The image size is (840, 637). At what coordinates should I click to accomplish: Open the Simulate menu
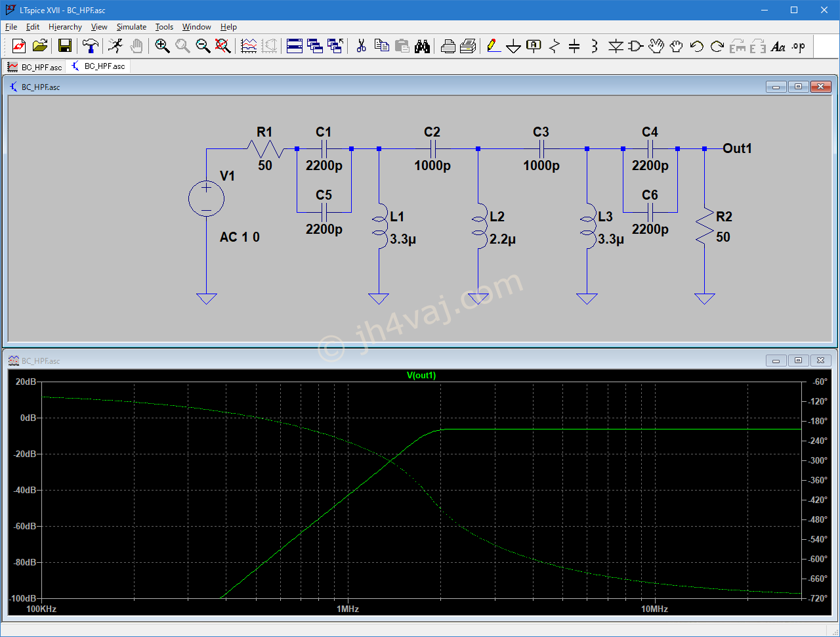(131, 27)
